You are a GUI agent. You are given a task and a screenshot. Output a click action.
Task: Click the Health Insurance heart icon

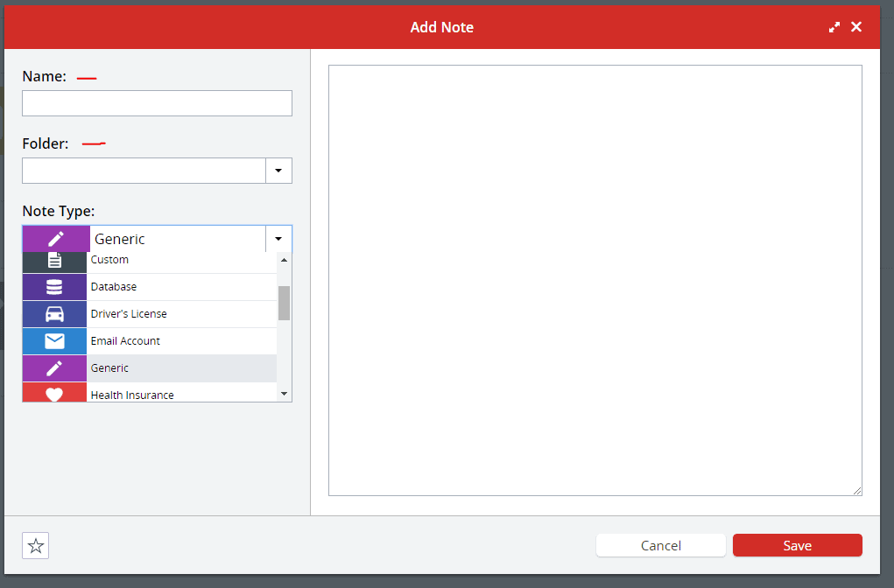click(x=54, y=394)
